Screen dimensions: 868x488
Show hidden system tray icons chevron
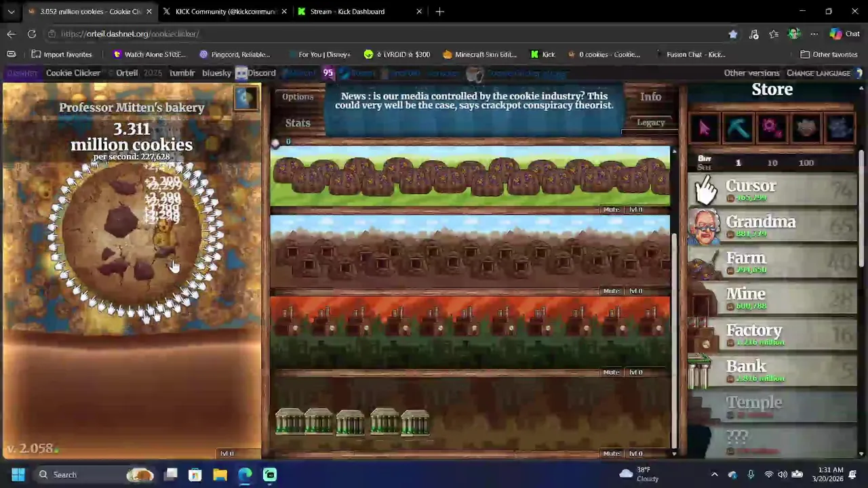tap(714, 474)
